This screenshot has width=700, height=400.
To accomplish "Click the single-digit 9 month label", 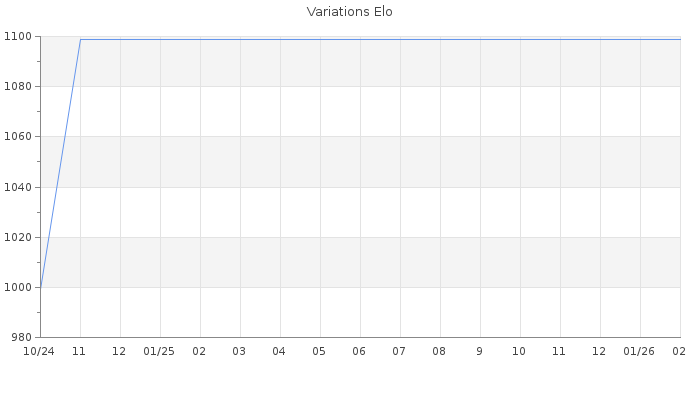I will pyautogui.click(x=479, y=352).
